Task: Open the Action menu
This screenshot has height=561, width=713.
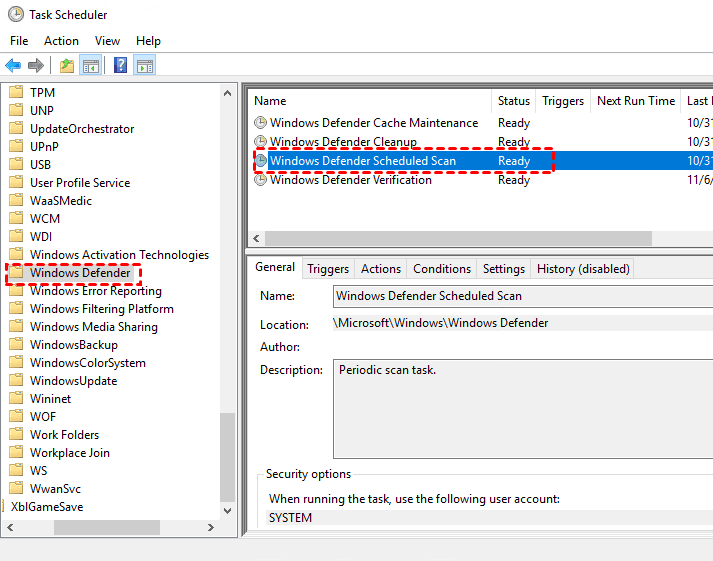Action: click(61, 41)
